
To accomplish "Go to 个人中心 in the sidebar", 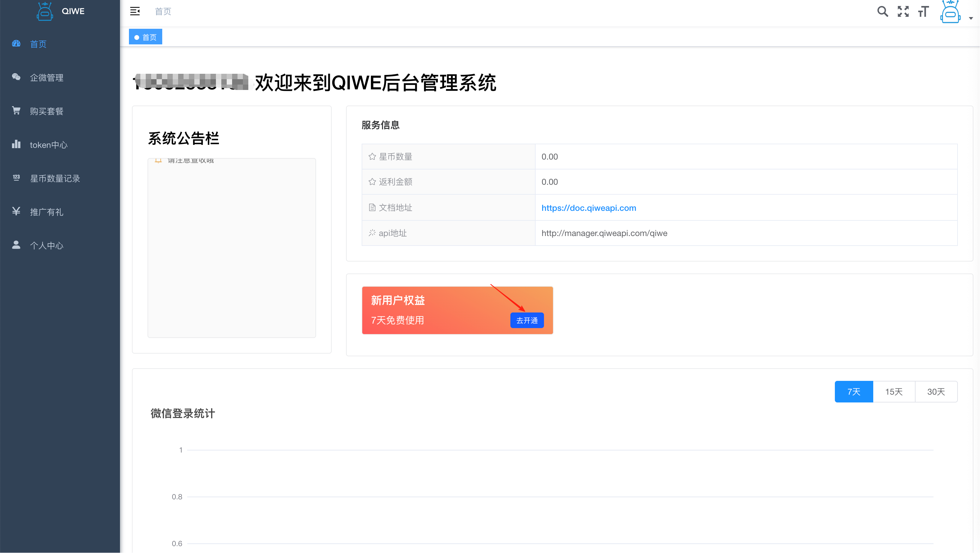I will coord(46,245).
